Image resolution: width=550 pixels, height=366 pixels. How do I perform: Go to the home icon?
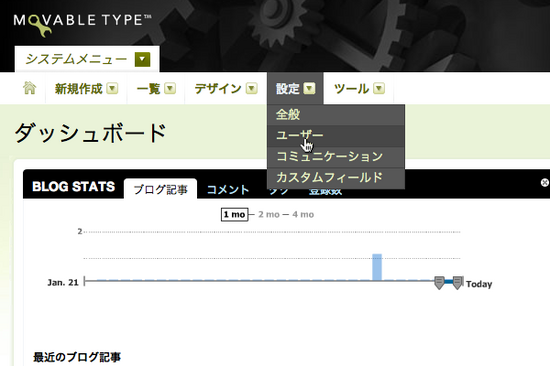29,88
